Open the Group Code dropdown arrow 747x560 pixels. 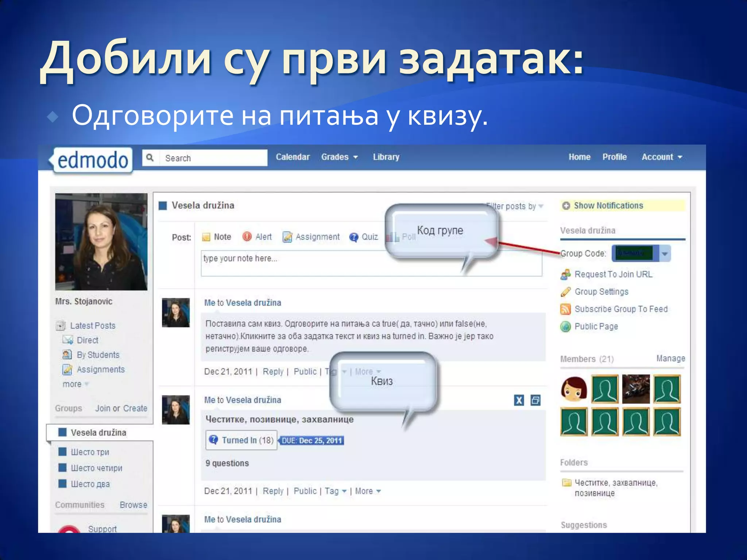click(665, 253)
